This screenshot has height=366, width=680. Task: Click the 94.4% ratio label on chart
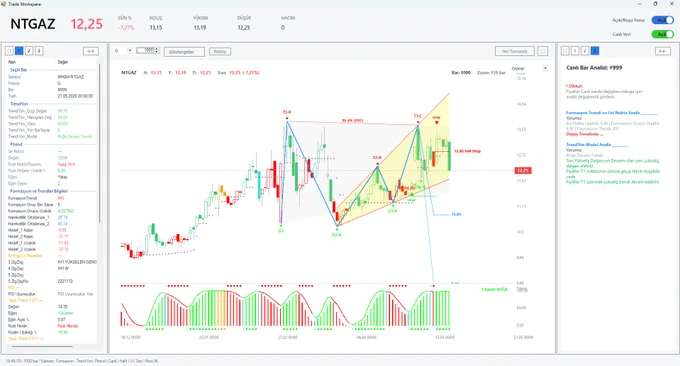352,121
